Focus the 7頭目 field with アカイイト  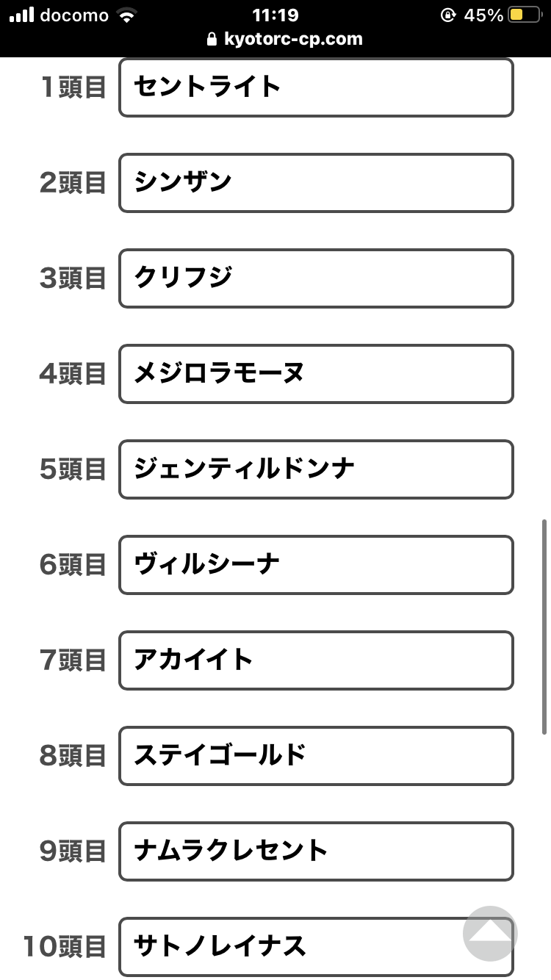pos(316,660)
